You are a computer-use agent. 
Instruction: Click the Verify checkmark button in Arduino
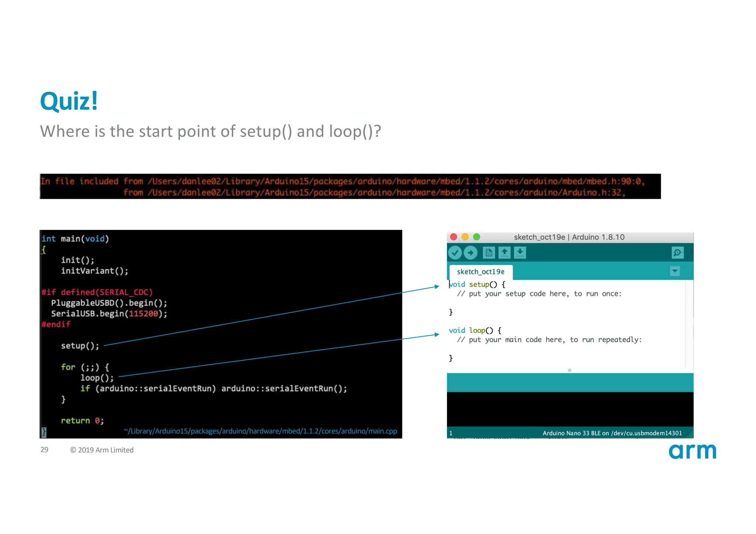pos(455,253)
